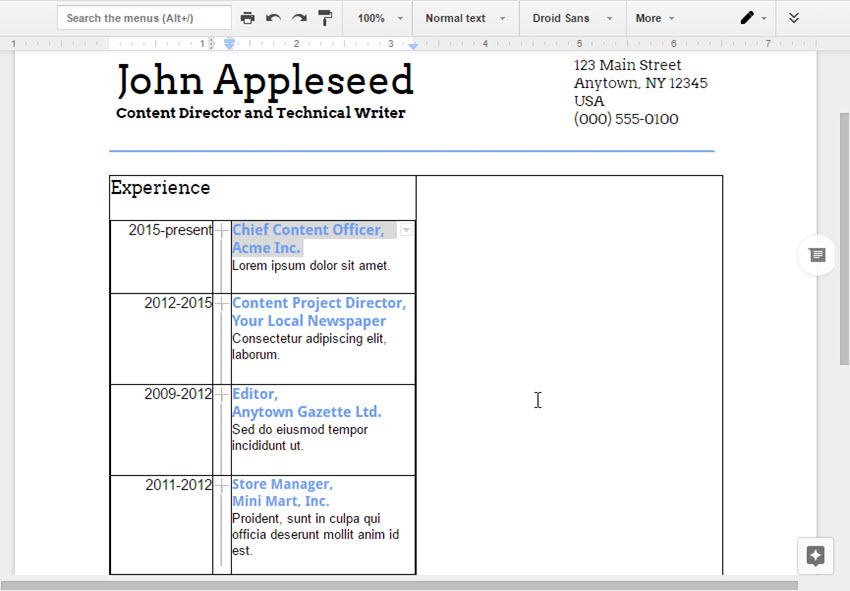Click the Explore star icon at bottom right

pos(815,555)
